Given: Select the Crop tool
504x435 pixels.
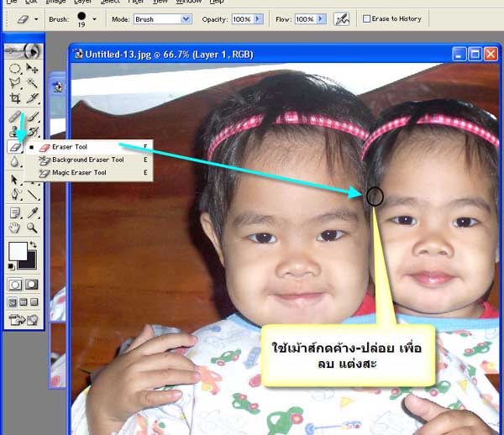Looking at the screenshot, I should (x=14, y=97).
